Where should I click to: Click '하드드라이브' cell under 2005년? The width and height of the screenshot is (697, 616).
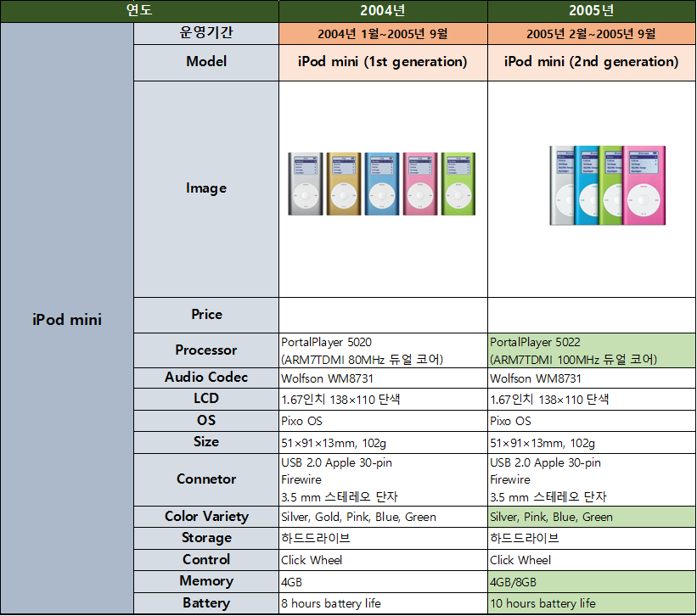pyautogui.click(x=592, y=538)
